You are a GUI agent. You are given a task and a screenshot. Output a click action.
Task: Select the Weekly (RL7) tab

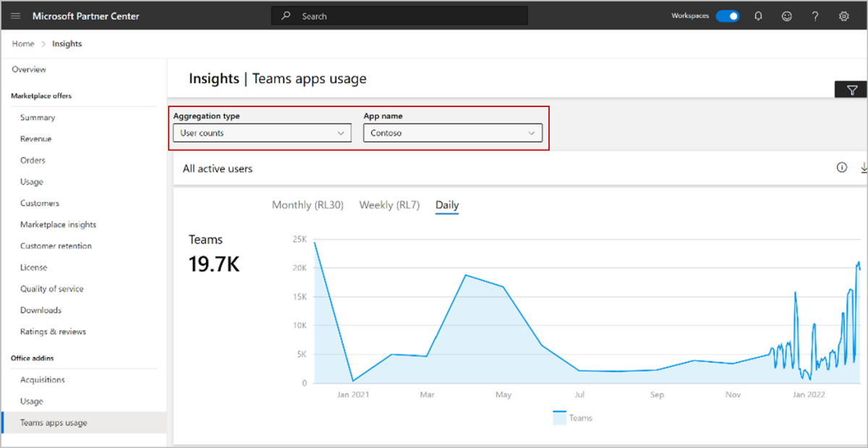389,205
